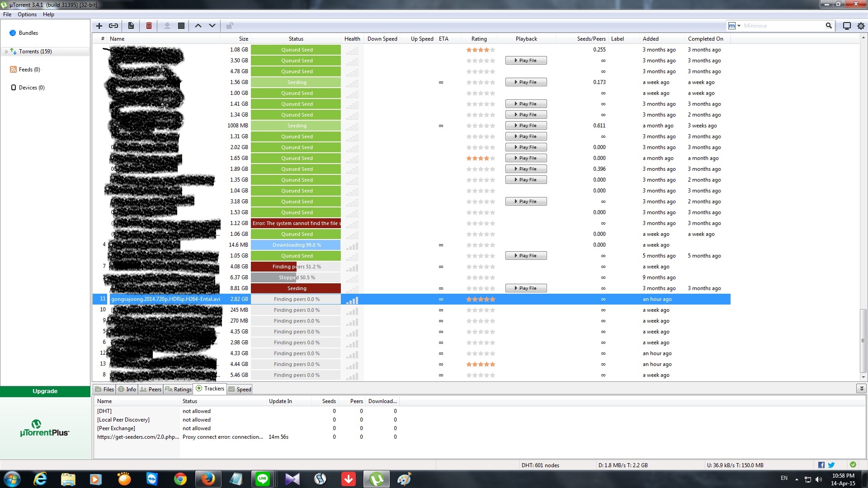Open the Help menu
Image resolution: width=868 pixels, height=488 pixels.
[x=48, y=14]
